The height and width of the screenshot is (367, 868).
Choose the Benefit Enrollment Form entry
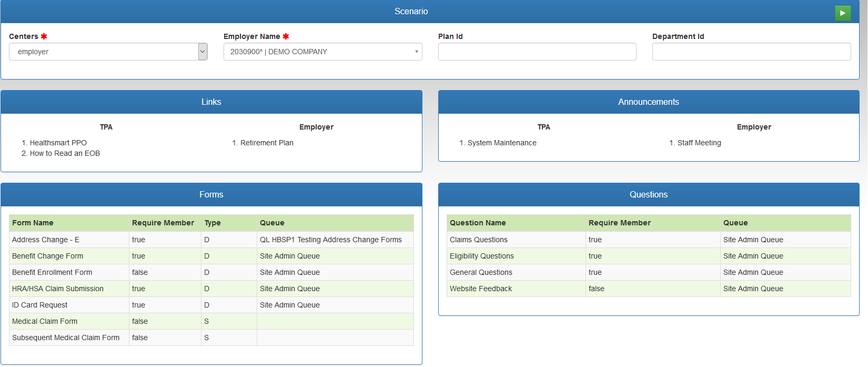pyautogui.click(x=52, y=272)
